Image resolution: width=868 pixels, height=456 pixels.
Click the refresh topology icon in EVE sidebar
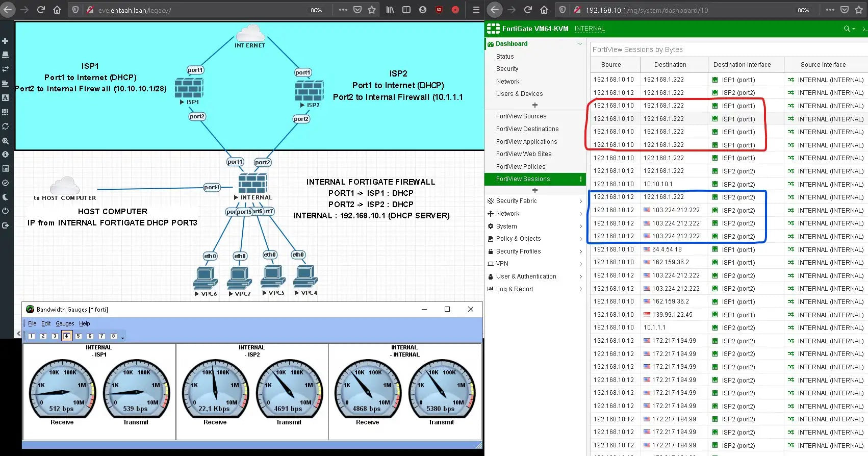[x=5, y=126]
